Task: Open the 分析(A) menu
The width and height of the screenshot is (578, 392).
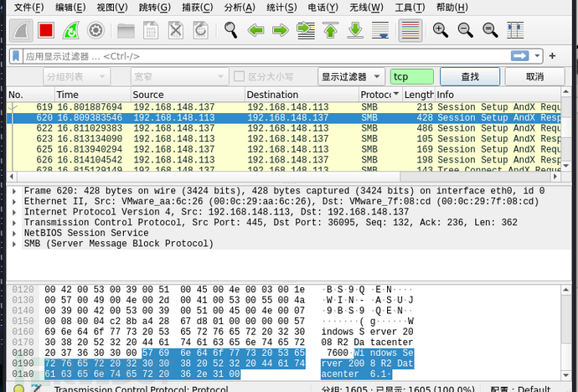Action: (x=240, y=7)
